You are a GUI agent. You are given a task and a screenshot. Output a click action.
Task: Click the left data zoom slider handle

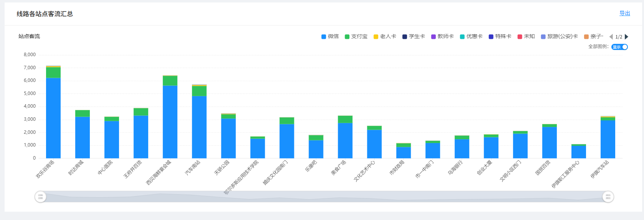[x=40, y=197]
